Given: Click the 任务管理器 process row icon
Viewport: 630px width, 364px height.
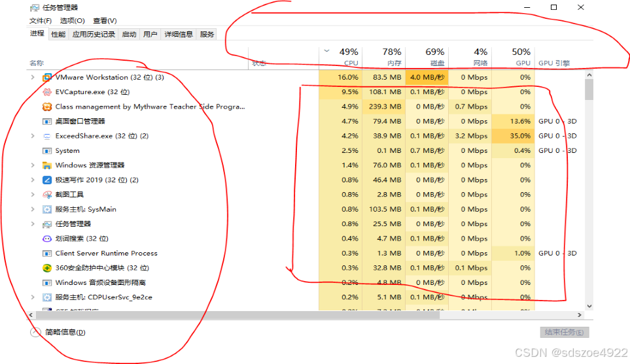Looking at the screenshot, I should click(x=47, y=224).
